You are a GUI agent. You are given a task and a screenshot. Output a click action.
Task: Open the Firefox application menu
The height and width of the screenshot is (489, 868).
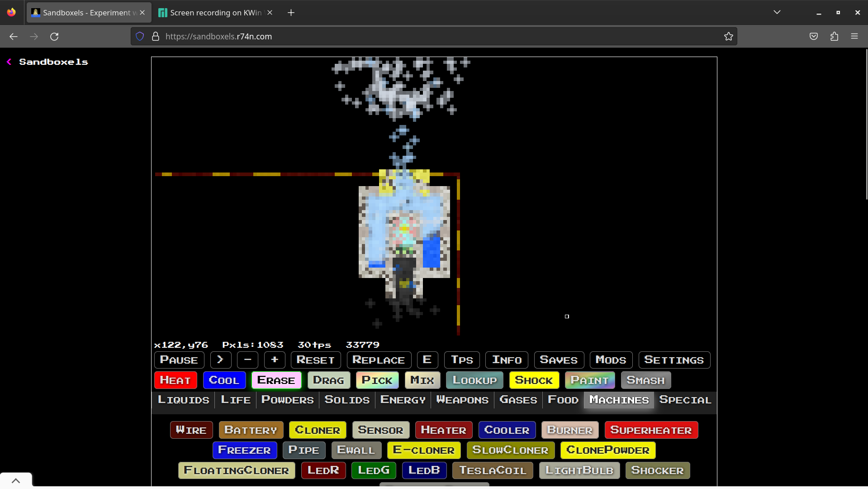pyautogui.click(x=854, y=37)
